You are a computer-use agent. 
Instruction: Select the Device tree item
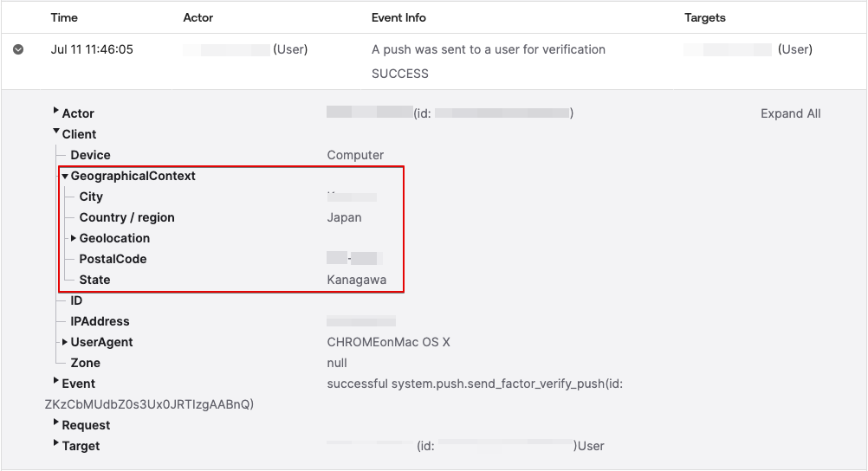pyautogui.click(x=90, y=155)
